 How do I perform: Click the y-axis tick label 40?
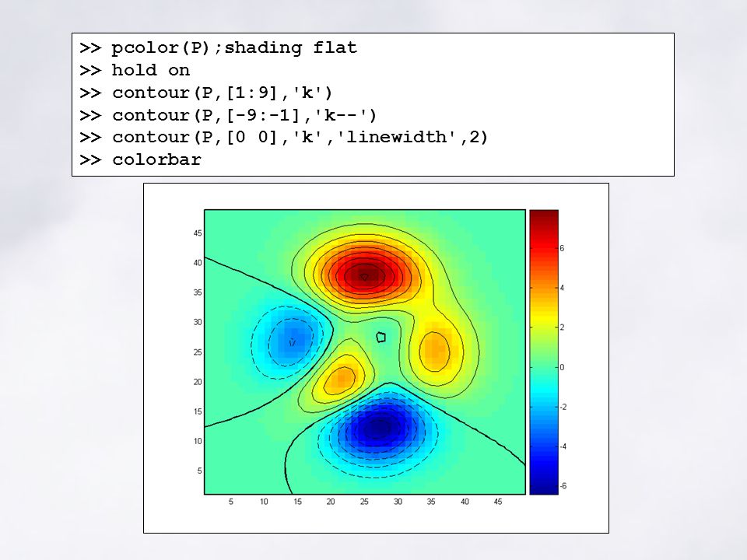point(198,263)
